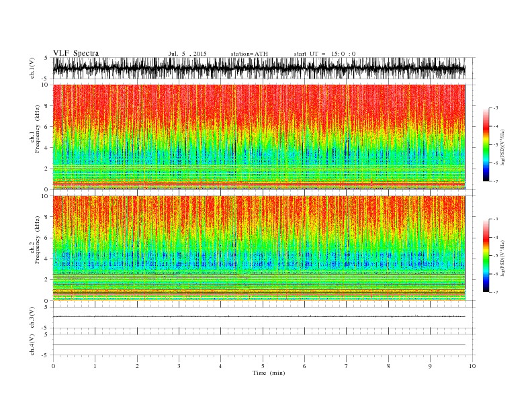Click the ch.2 "Frequency (kHz)" axis label
Image resolution: width=532 pixels, height=411 pixels.
coord(38,240)
